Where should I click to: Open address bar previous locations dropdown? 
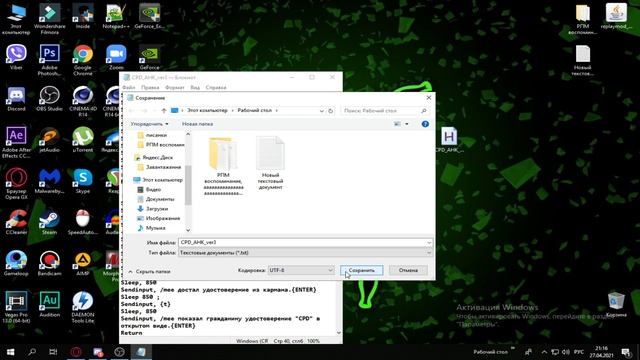tap(321, 111)
